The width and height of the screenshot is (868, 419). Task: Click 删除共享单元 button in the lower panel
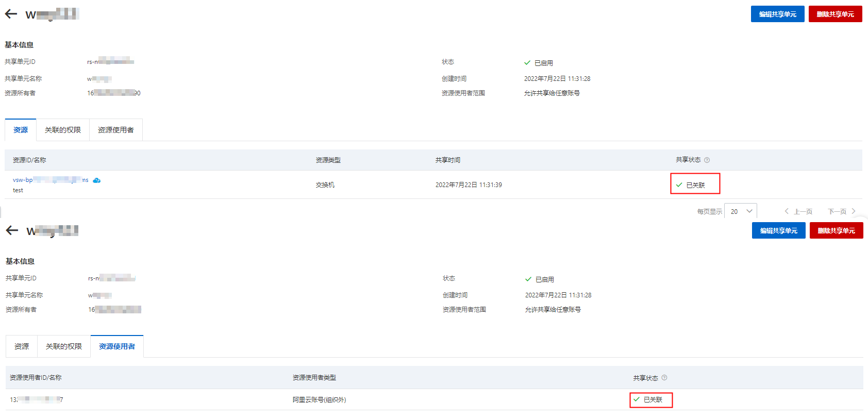[836, 230]
